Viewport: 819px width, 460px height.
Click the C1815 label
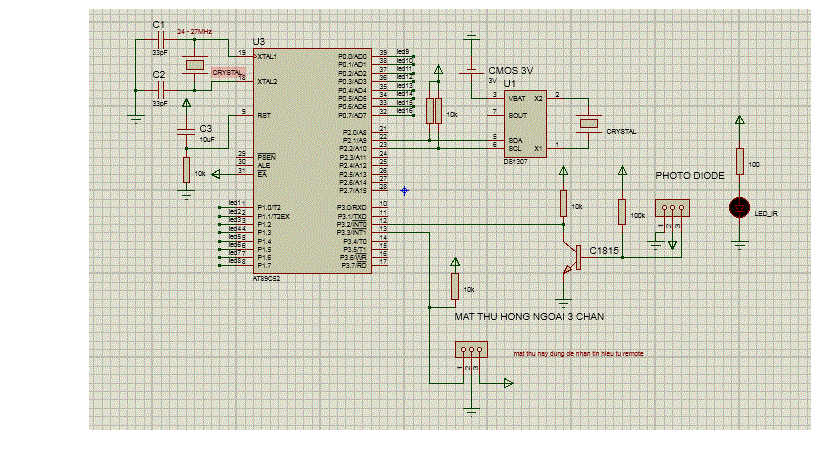tap(604, 251)
